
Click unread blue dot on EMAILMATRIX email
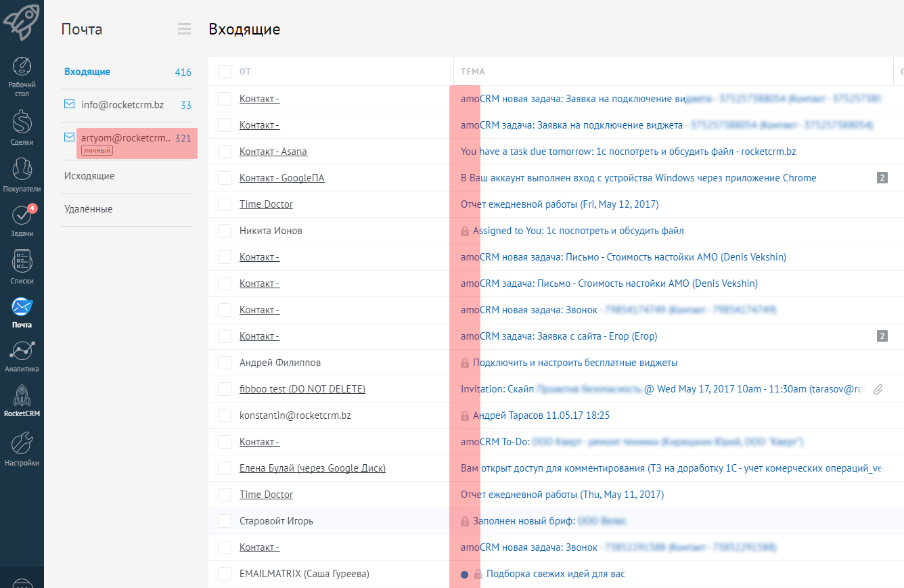(x=464, y=574)
